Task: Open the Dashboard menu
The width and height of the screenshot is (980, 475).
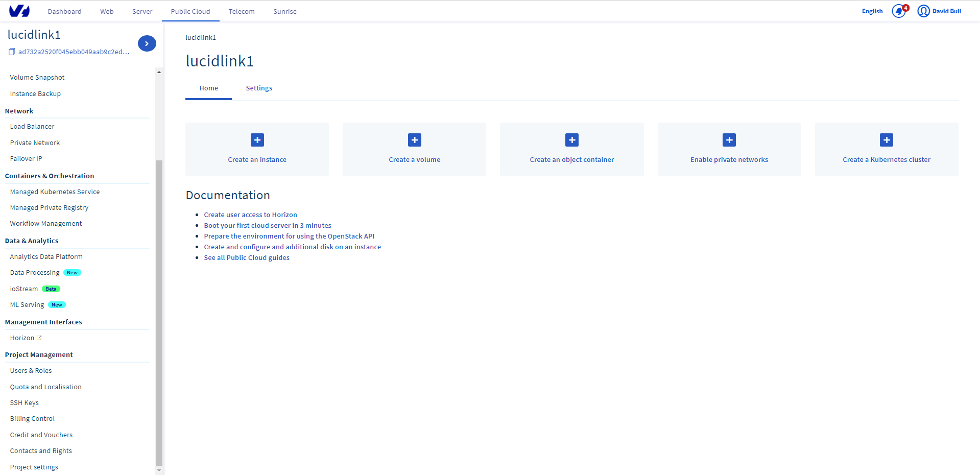Action: click(64, 11)
